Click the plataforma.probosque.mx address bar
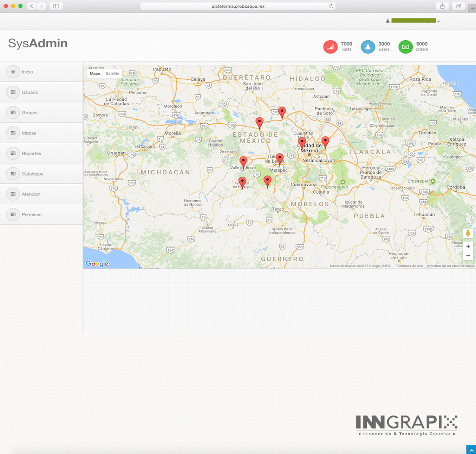476x454 pixels. coord(238,6)
